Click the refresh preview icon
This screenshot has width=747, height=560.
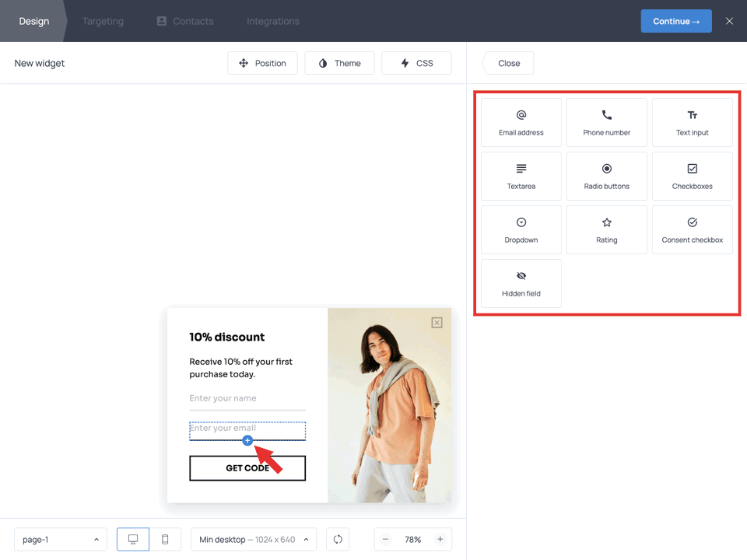[337, 539]
